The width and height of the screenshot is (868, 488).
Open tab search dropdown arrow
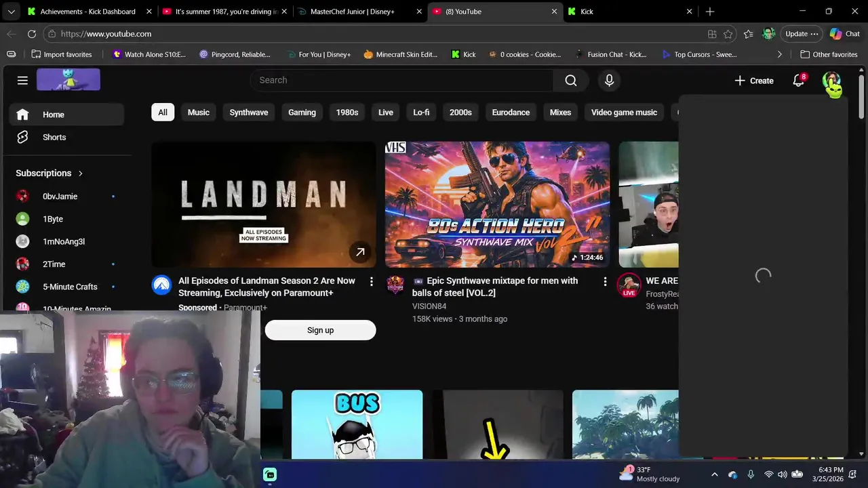coord(11,12)
